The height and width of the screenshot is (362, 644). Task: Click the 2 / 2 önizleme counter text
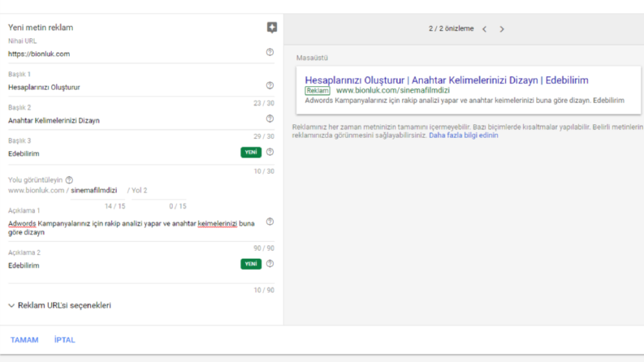[x=451, y=28]
